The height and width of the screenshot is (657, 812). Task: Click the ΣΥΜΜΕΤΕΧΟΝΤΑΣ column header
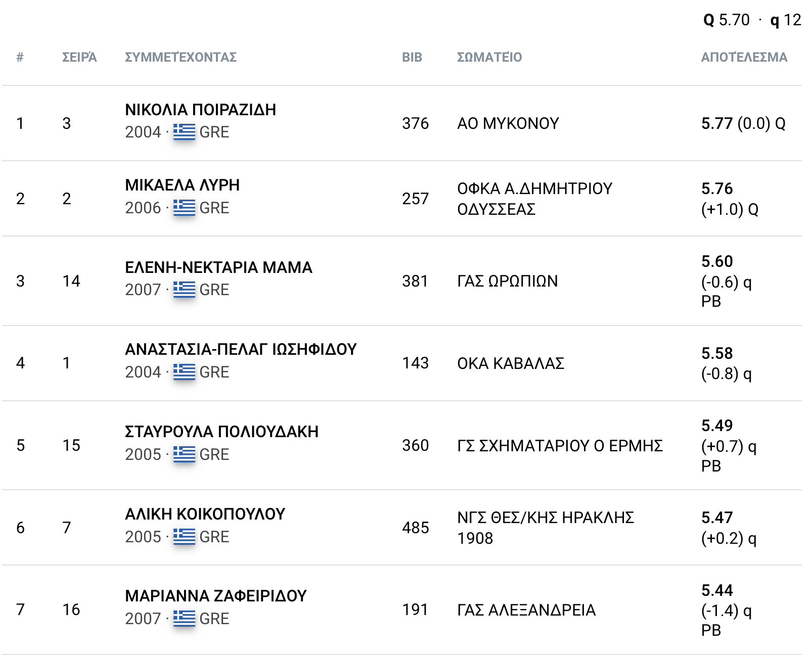pos(181,57)
